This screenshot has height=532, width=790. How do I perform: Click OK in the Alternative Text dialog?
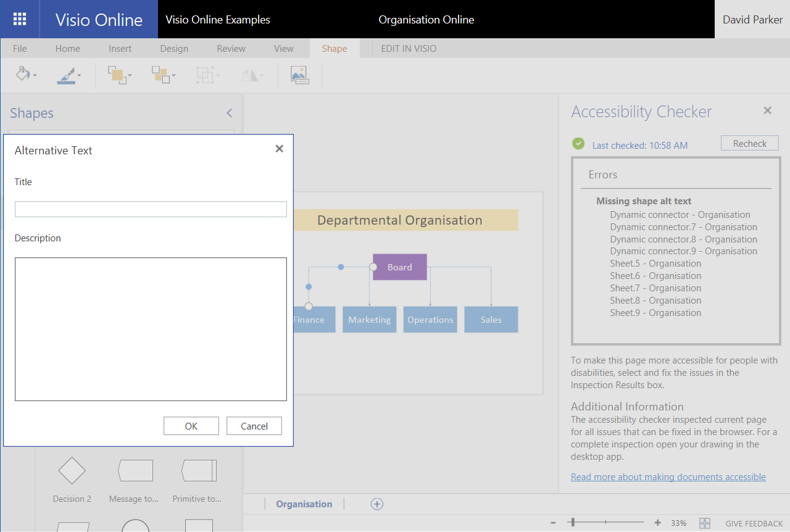191,425
